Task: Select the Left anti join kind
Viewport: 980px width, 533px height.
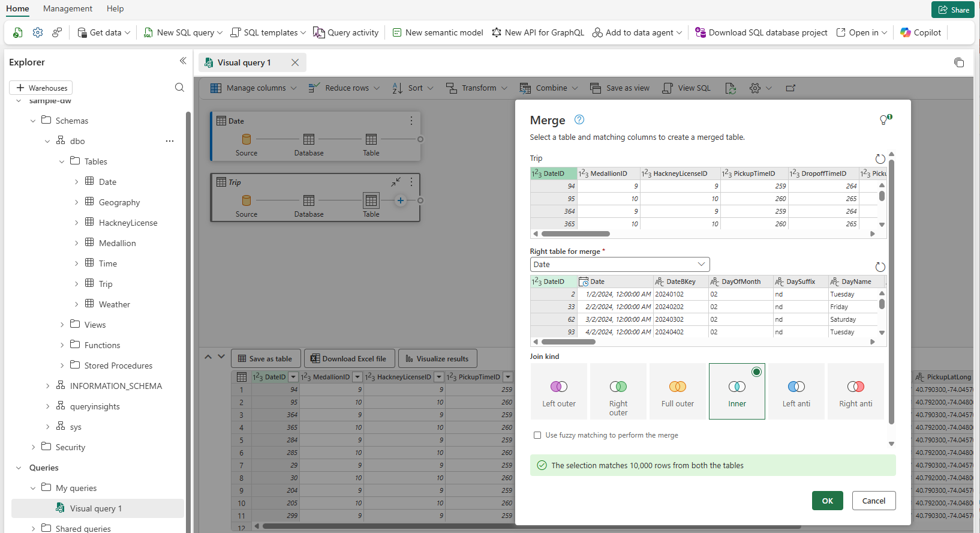Action: click(x=796, y=391)
